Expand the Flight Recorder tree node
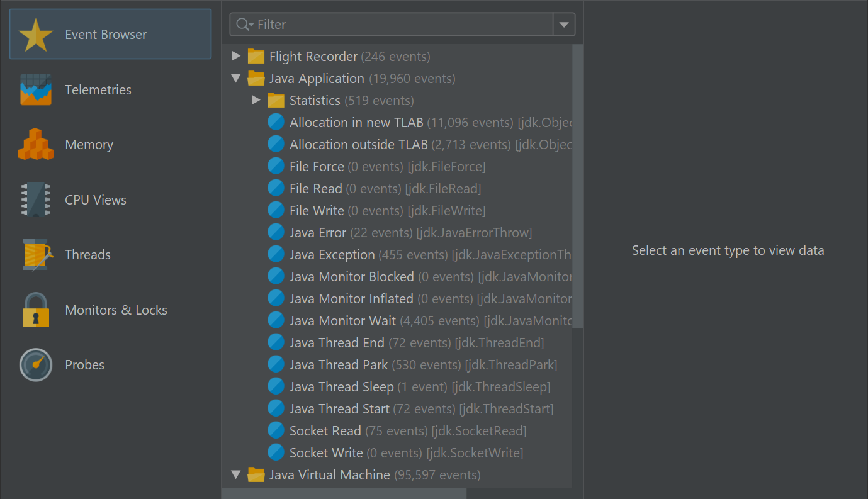 pos(236,57)
